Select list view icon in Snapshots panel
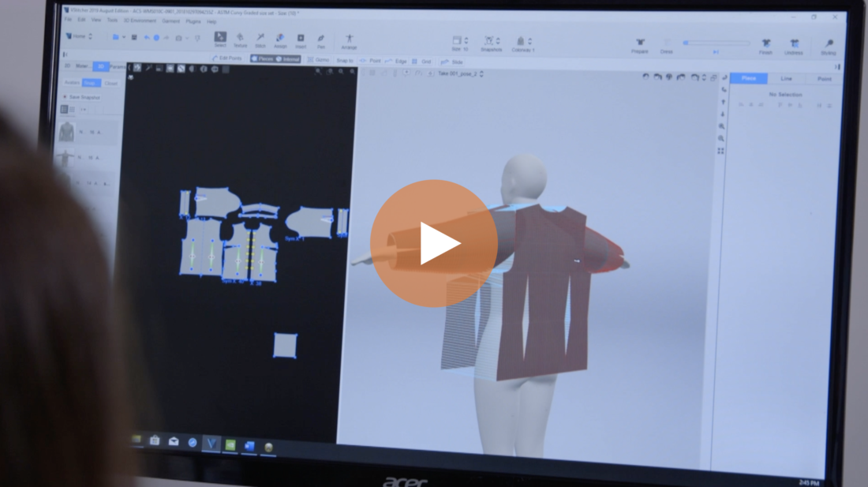The width and height of the screenshot is (868, 487). pyautogui.click(x=64, y=110)
